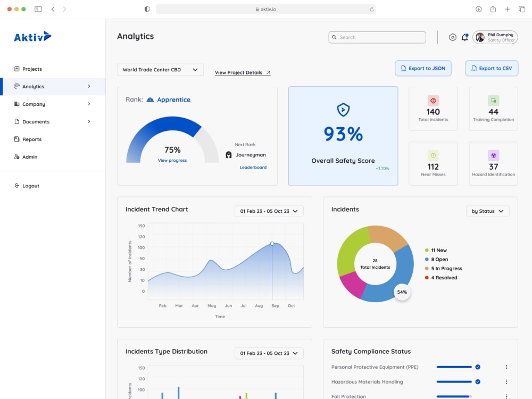Click Phil Dumphy's profile avatar
Image resolution: width=532 pixels, height=399 pixels.
(x=480, y=37)
